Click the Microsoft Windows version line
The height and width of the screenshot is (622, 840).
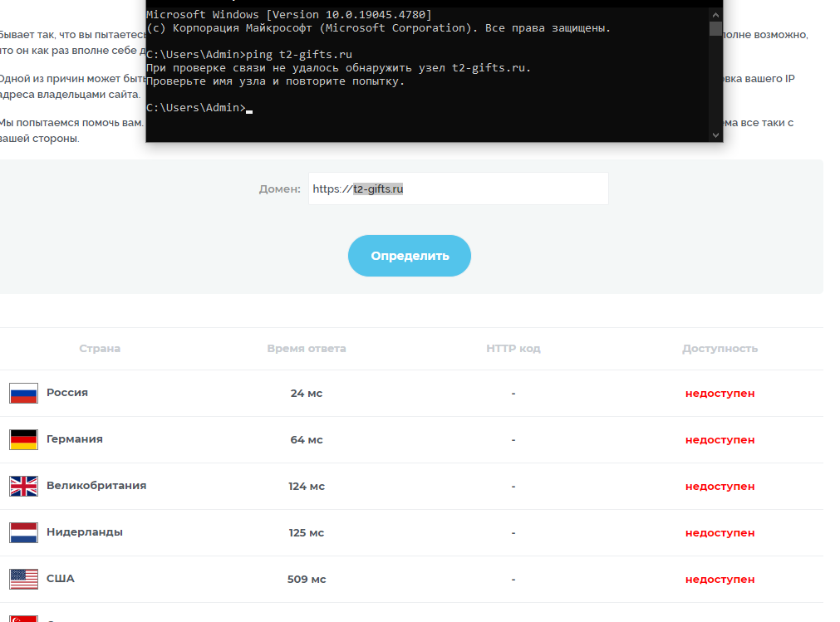point(289,14)
